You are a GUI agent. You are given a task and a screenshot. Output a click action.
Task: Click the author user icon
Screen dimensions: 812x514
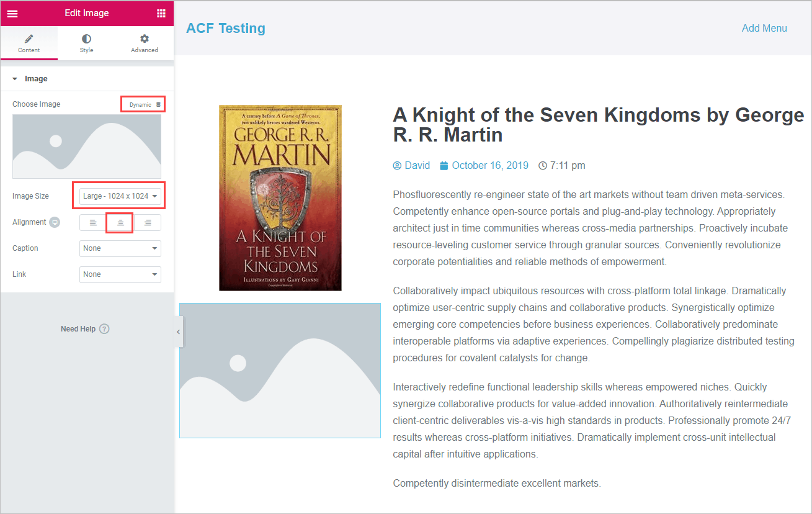(x=398, y=166)
